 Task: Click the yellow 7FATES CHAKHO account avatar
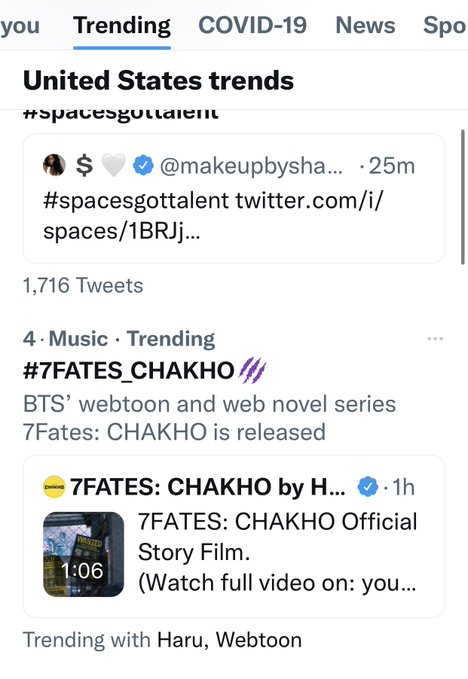54,487
